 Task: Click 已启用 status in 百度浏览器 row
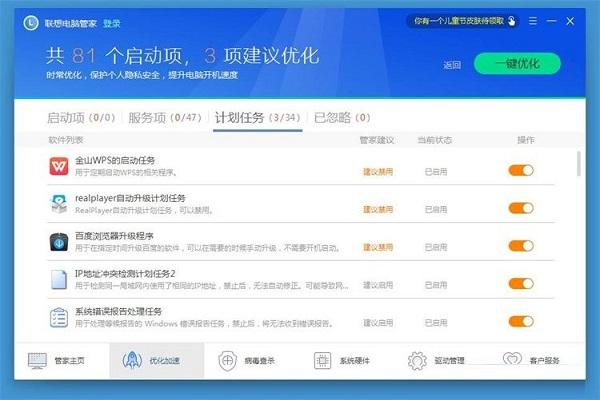coord(436,247)
